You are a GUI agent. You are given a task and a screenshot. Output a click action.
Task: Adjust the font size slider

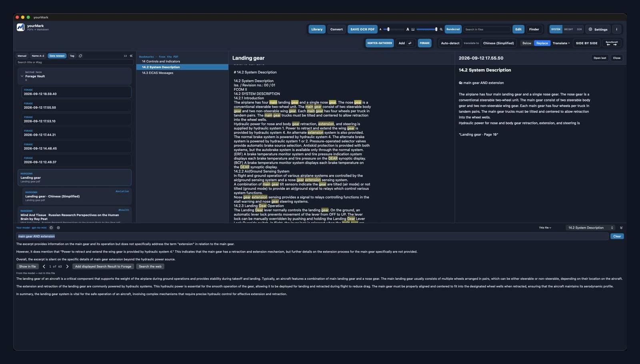coord(394,29)
